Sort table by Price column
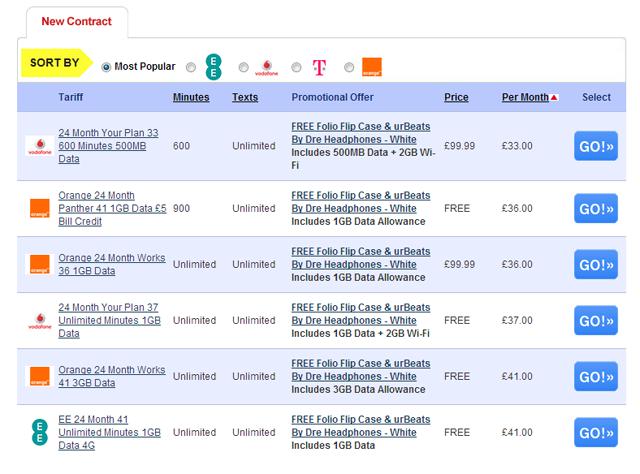 click(x=456, y=97)
